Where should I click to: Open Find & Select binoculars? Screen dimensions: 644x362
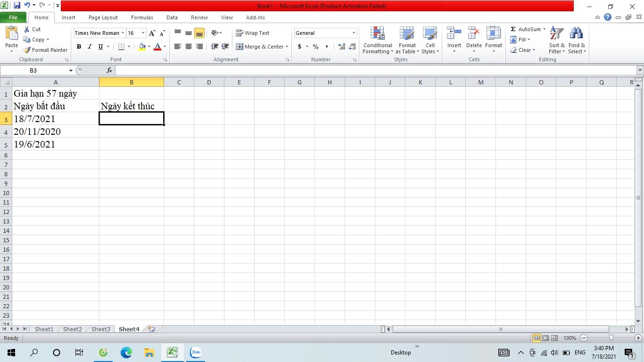[577, 41]
